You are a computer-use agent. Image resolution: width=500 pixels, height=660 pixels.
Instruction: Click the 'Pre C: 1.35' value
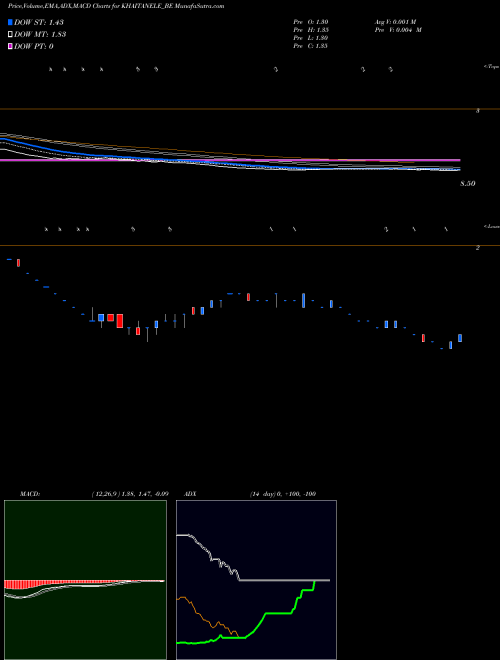pos(311,46)
